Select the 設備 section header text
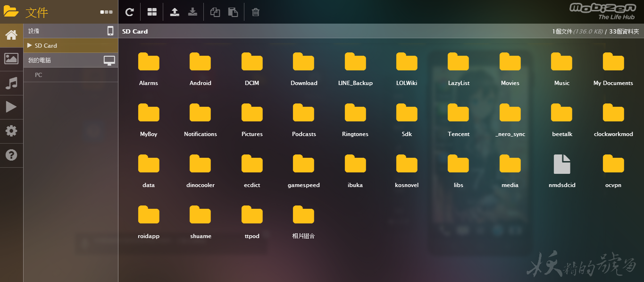The image size is (644, 282). 33,31
